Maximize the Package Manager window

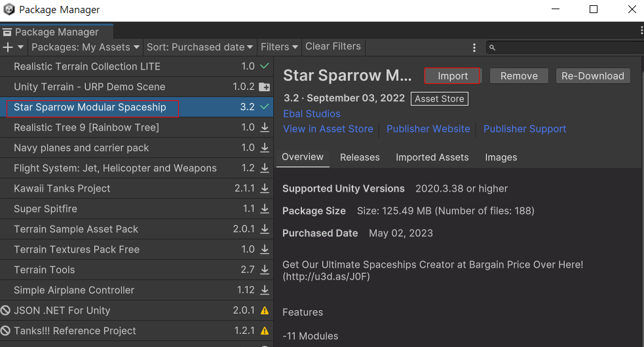click(594, 9)
